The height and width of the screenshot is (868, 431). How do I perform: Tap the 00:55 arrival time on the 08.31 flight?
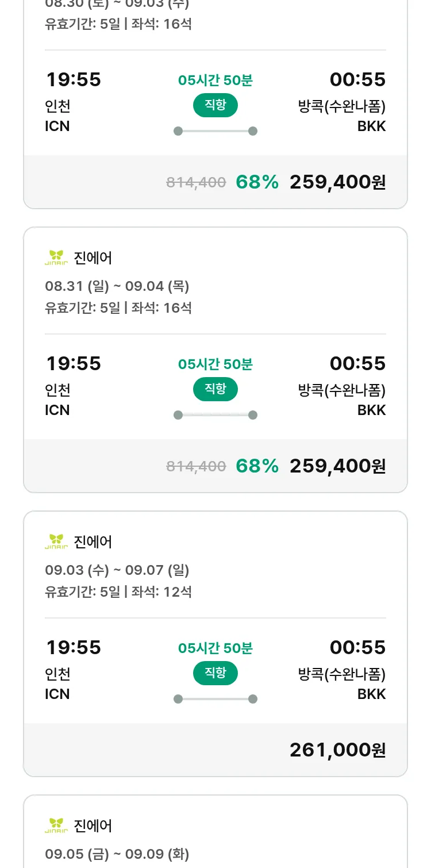point(357,363)
